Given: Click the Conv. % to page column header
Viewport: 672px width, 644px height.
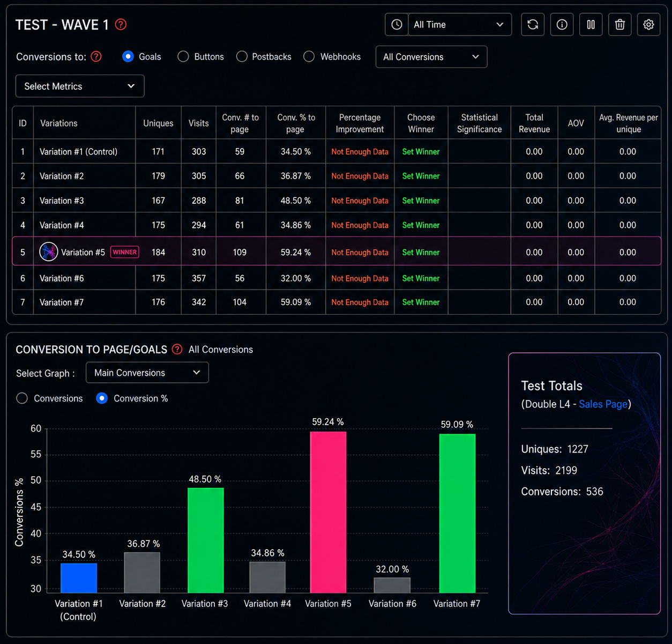Looking at the screenshot, I should (x=296, y=123).
